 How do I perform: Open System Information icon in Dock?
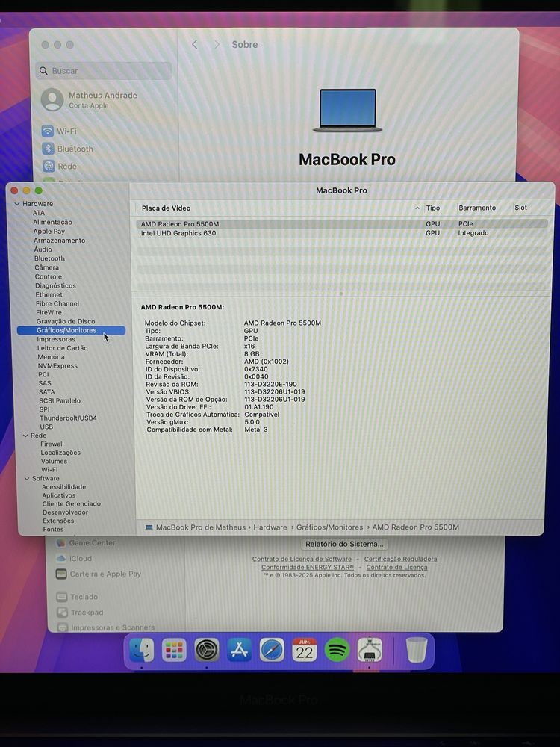click(370, 650)
